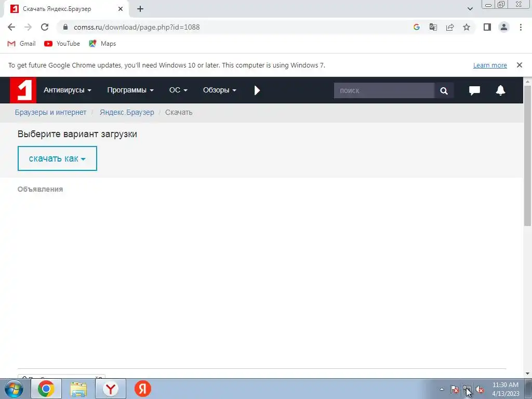Viewport: 532px width, 399px height.
Task: Open Yandex Browser taskbar icon
Action: [x=111, y=389]
